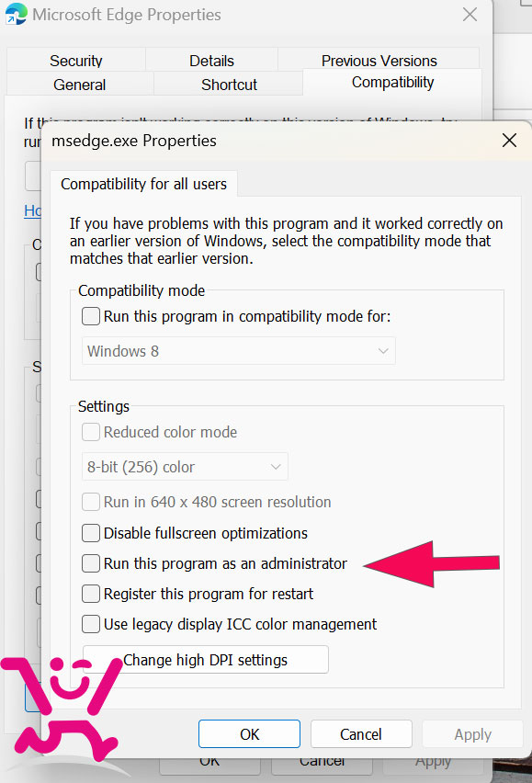
Task: Enable Register this program for restart
Action: [90, 594]
